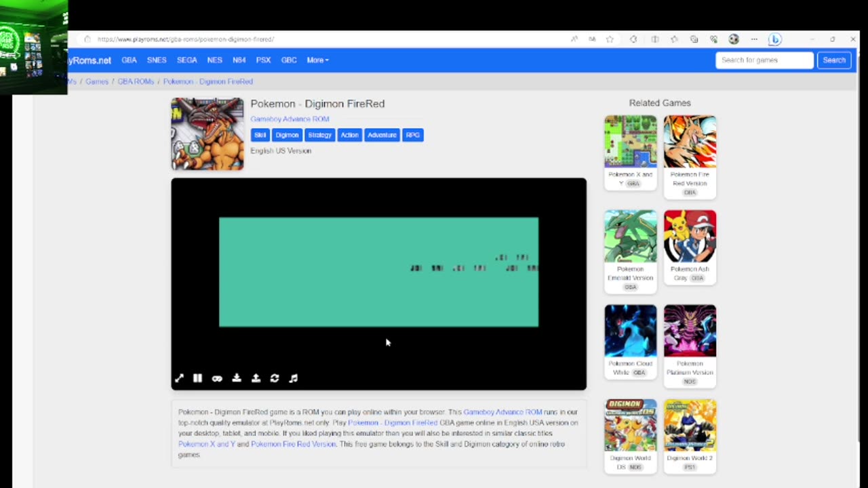868x488 pixels.
Task: Open the collections icon in browser toolbar
Action: coord(694,39)
